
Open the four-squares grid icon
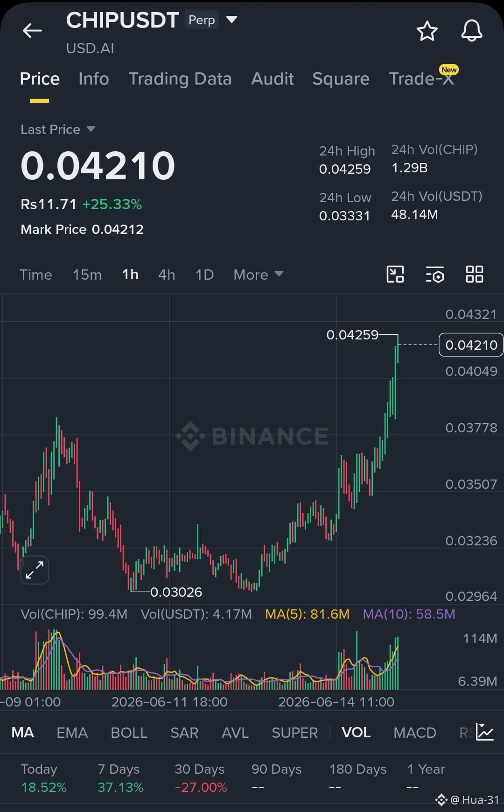point(475,274)
